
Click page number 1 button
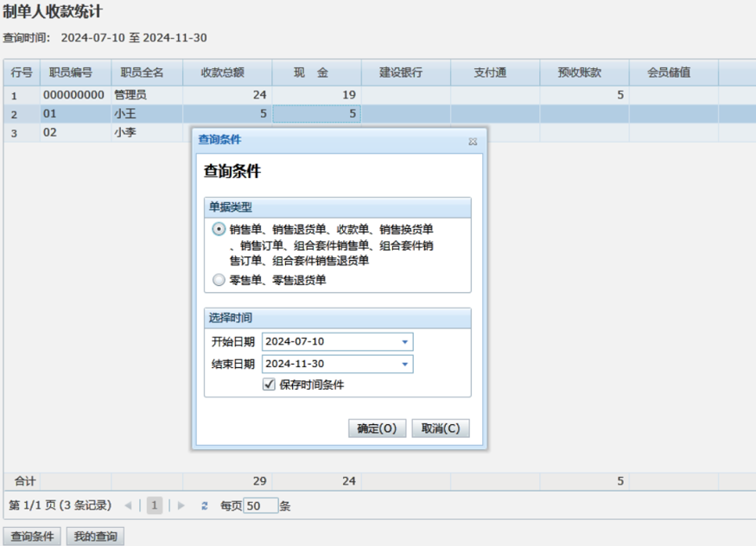155,506
